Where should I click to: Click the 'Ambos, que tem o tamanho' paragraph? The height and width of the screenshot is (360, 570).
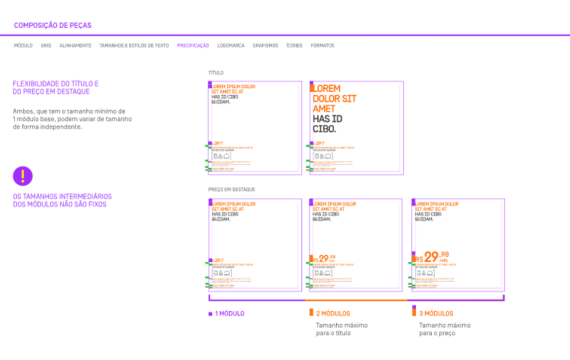pos(72,119)
